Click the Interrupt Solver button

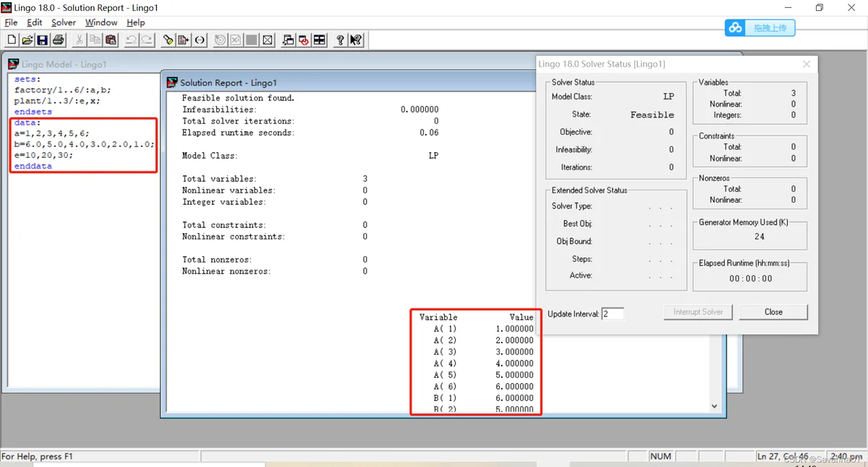(x=698, y=312)
